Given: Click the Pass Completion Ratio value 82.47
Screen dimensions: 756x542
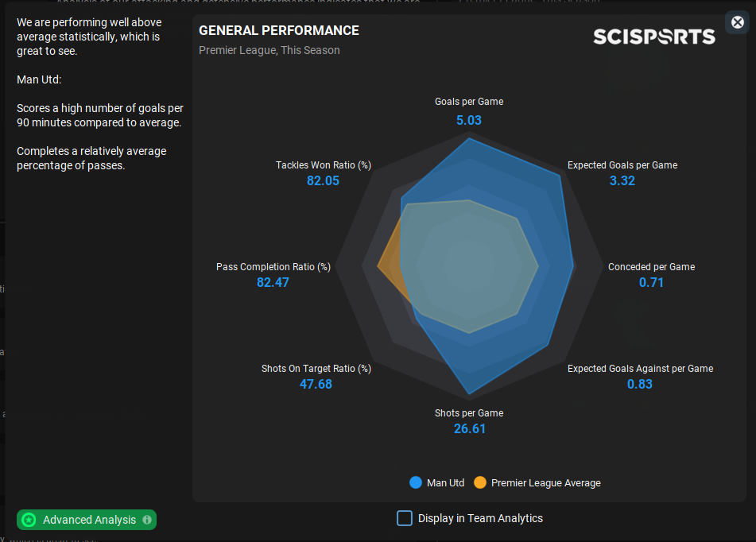Looking at the screenshot, I should tap(273, 282).
